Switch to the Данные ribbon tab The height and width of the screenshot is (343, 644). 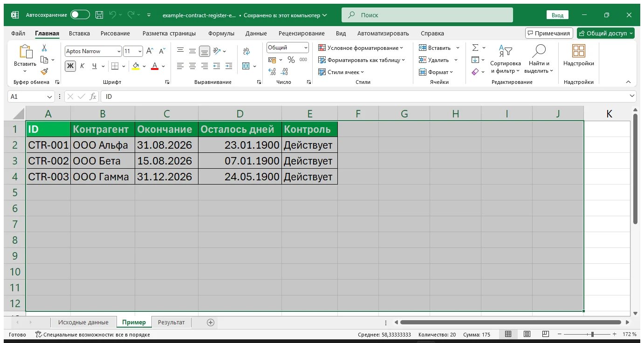(x=256, y=34)
